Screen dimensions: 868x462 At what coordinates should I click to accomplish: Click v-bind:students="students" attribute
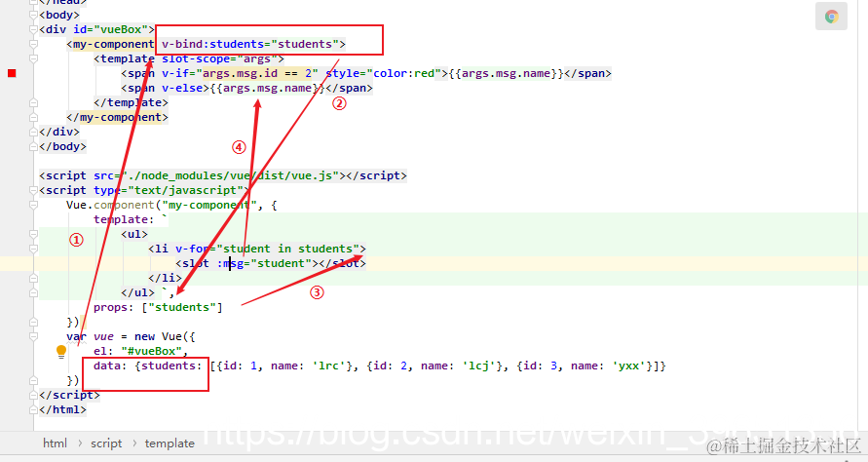pyautogui.click(x=250, y=44)
